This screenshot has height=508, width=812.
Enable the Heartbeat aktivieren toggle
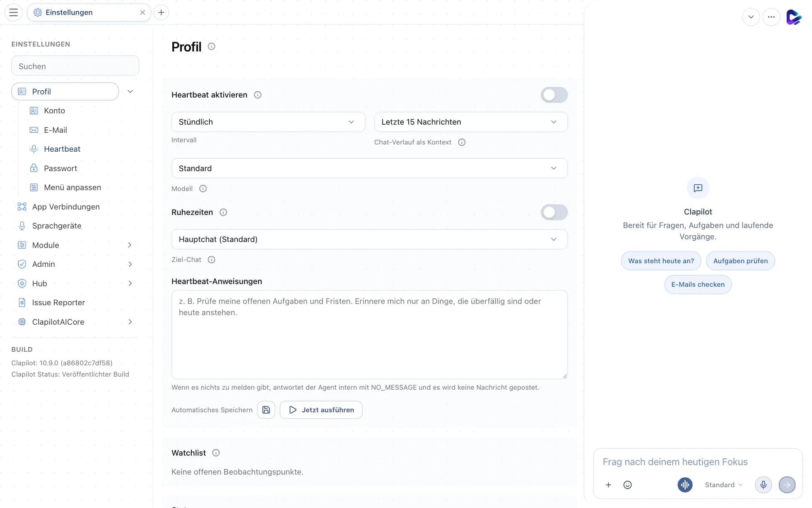[554, 95]
